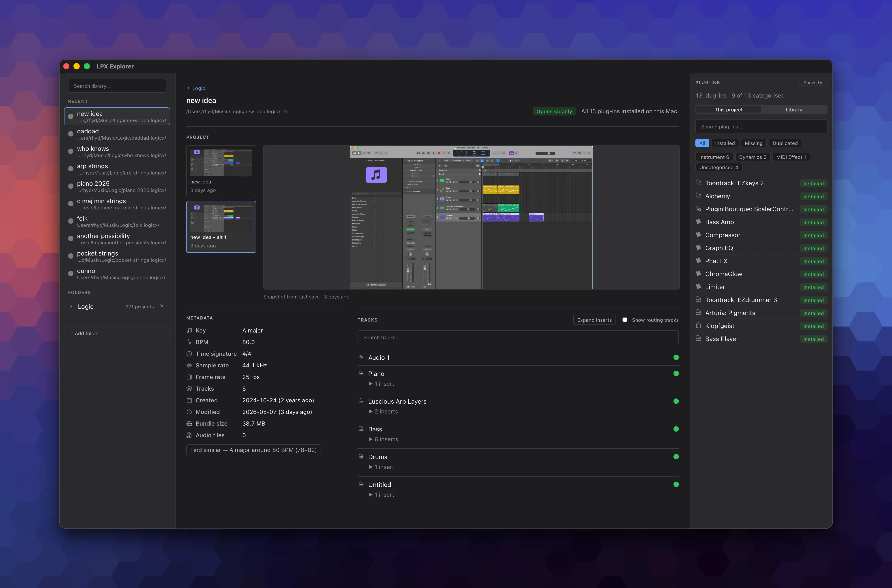
Task: Select the new idea - alt 1 thumbnail
Action: pos(221,227)
